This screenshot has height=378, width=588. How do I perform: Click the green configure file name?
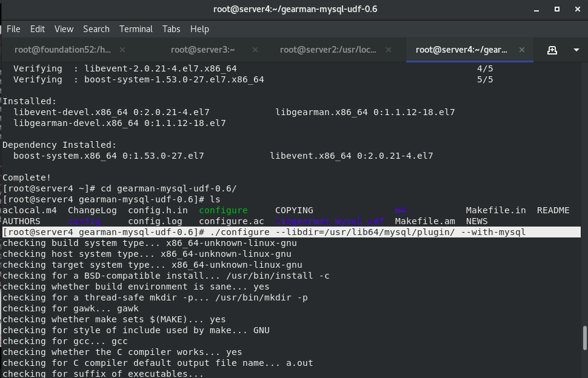[223, 211]
